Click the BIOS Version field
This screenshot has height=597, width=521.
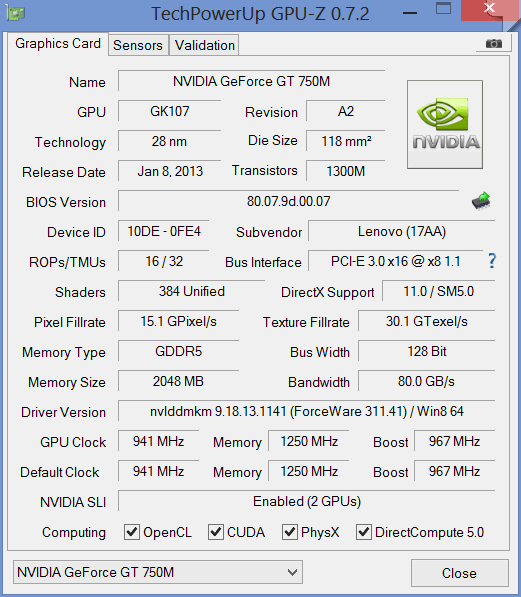(288, 201)
